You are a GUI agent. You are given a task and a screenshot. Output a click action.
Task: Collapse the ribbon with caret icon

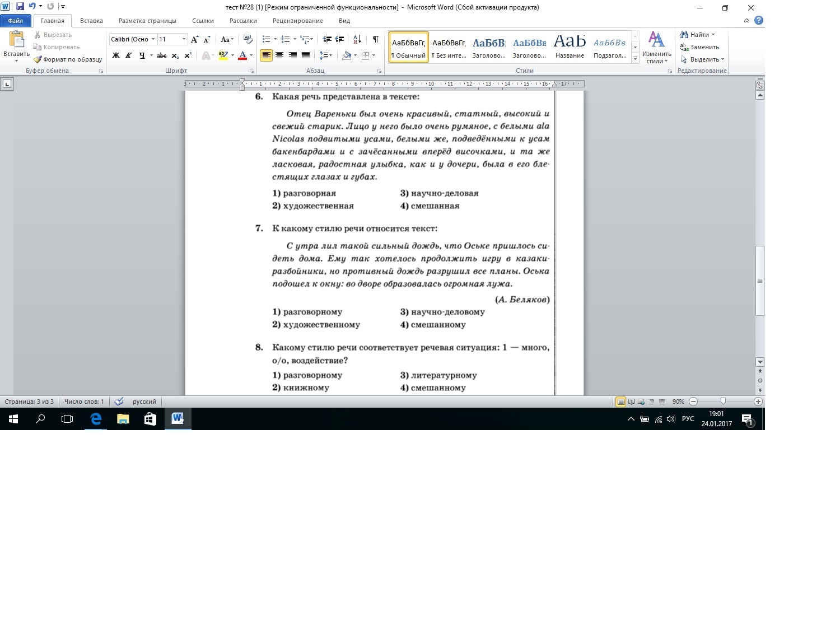tap(746, 21)
